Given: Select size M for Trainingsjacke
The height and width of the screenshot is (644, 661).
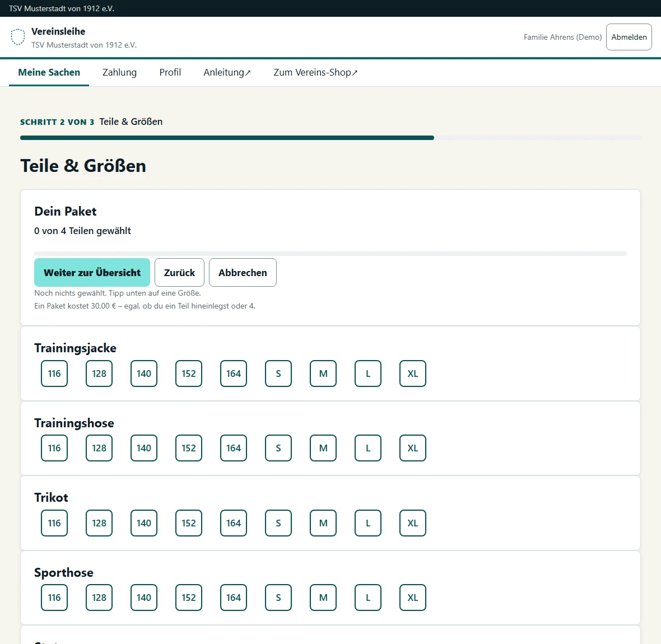Looking at the screenshot, I should (x=323, y=374).
